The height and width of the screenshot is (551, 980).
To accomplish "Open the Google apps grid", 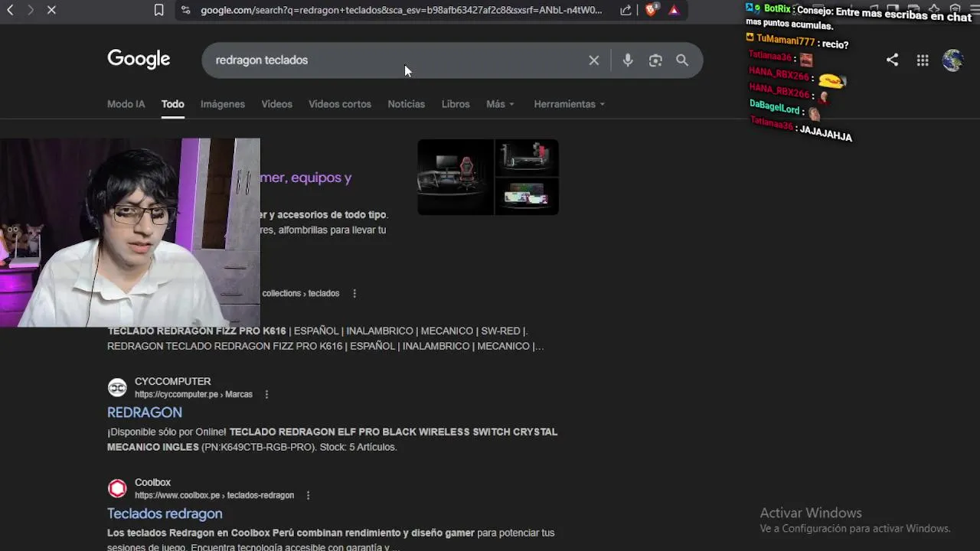I will [923, 60].
